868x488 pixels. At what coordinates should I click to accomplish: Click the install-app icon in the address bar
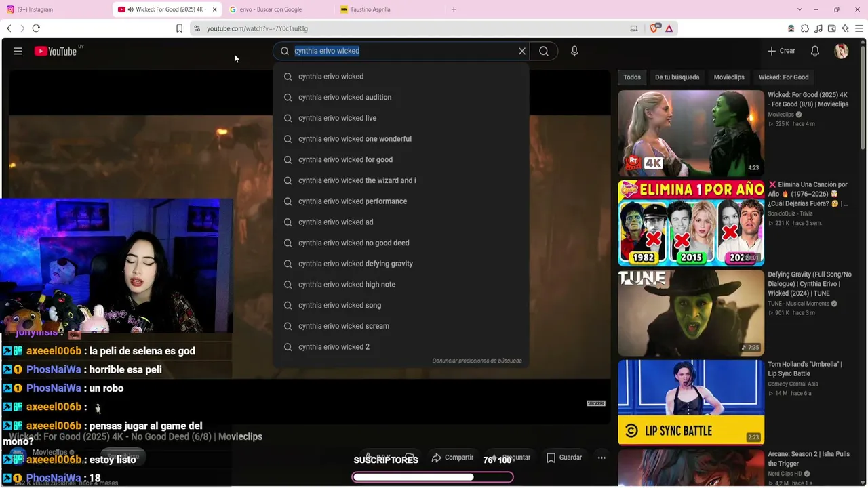[634, 28]
